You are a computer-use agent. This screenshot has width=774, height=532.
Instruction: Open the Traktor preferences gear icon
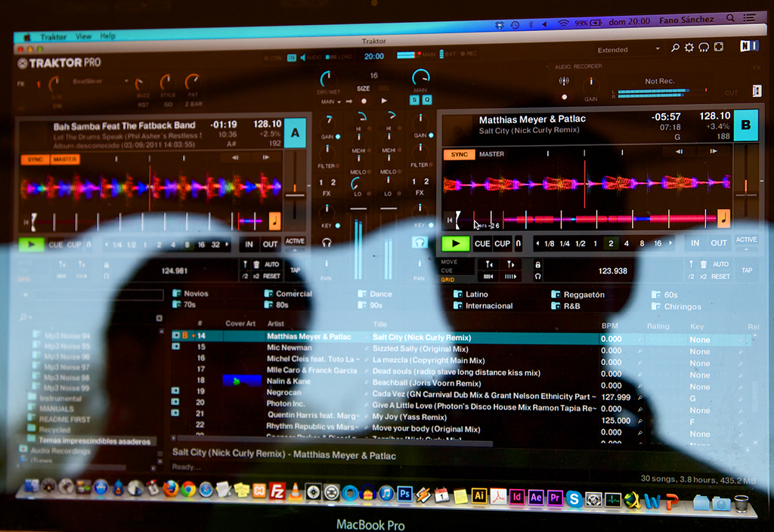(689, 48)
